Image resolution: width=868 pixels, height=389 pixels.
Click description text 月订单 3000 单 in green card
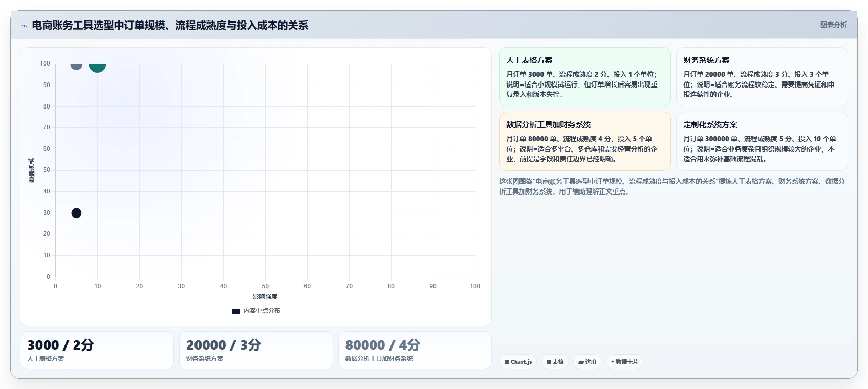point(582,84)
